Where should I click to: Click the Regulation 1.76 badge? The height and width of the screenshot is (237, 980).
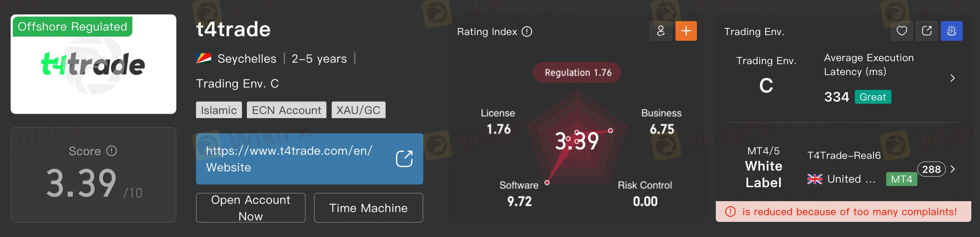click(577, 73)
